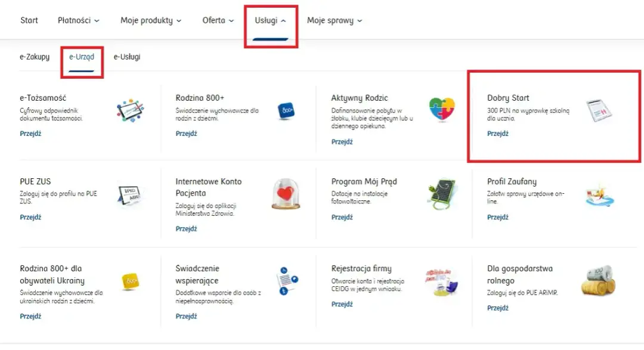Click the yellow Rodzina 800+ Ukraine icon
This screenshot has width=644, height=350.
[130, 281]
